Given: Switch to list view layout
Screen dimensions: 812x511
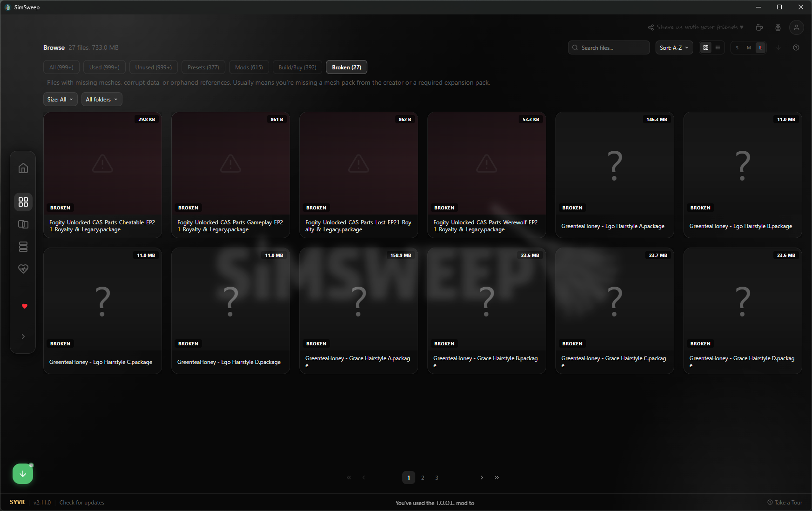Looking at the screenshot, I should click(718, 47).
